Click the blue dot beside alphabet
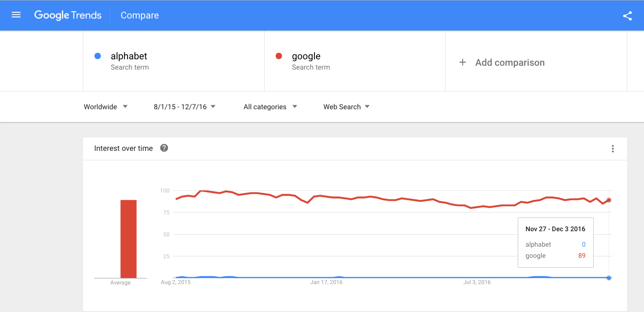Viewport: 644px width, 312px height. pyautogui.click(x=98, y=56)
